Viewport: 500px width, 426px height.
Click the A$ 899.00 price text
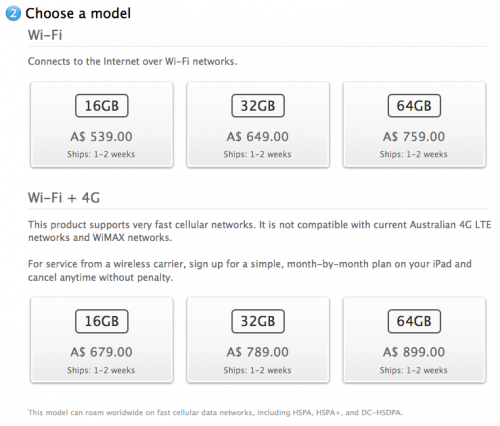(x=414, y=352)
